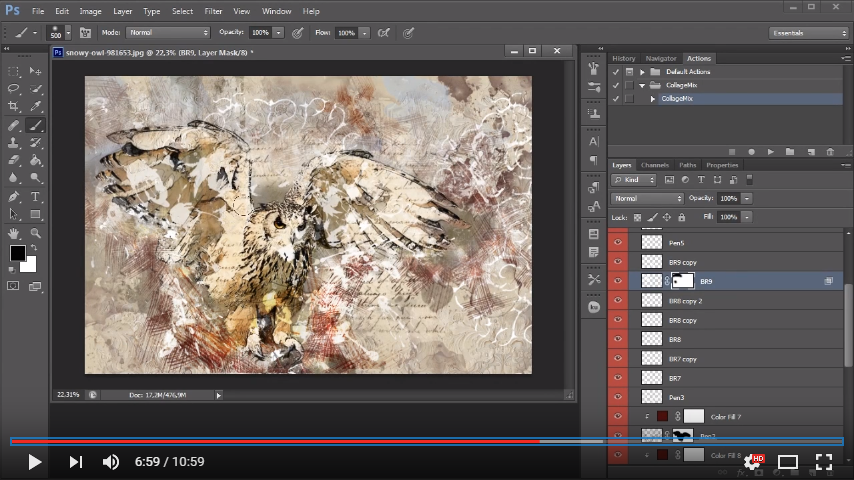This screenshot has width=854, height=480.
Task: Hide the BR9 layer using its eye icon
Action: coord(618,282)
